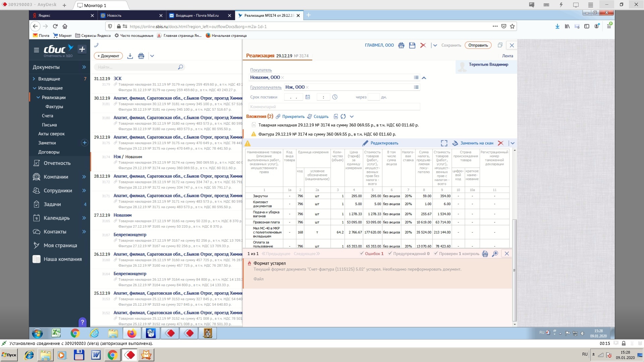
Task: Open Задачи section
Action: [52, 204]
